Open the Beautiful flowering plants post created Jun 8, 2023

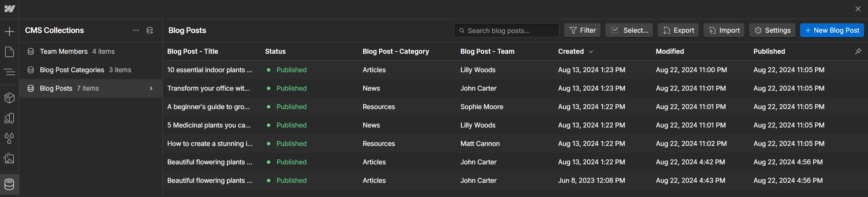tap(210, 180)
